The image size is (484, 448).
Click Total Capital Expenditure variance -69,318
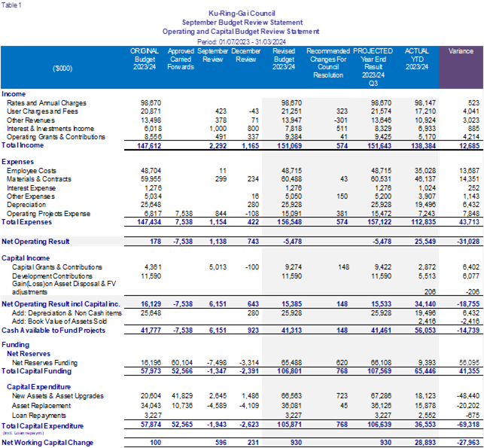(468, 425)
